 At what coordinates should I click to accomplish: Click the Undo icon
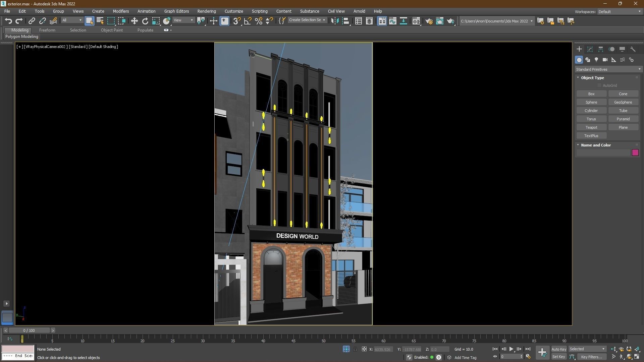point(8,21)
